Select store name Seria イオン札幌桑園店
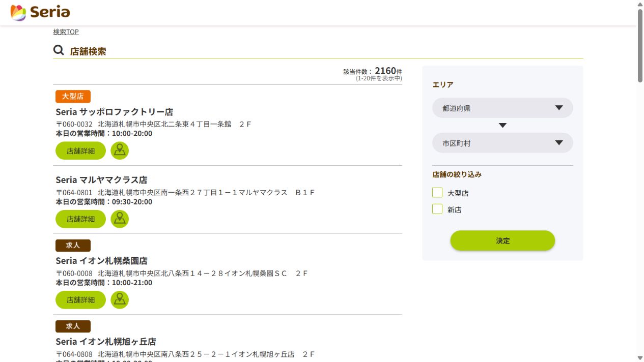Image resolution: width=644 pixels, height=362 pixels. 101,261
